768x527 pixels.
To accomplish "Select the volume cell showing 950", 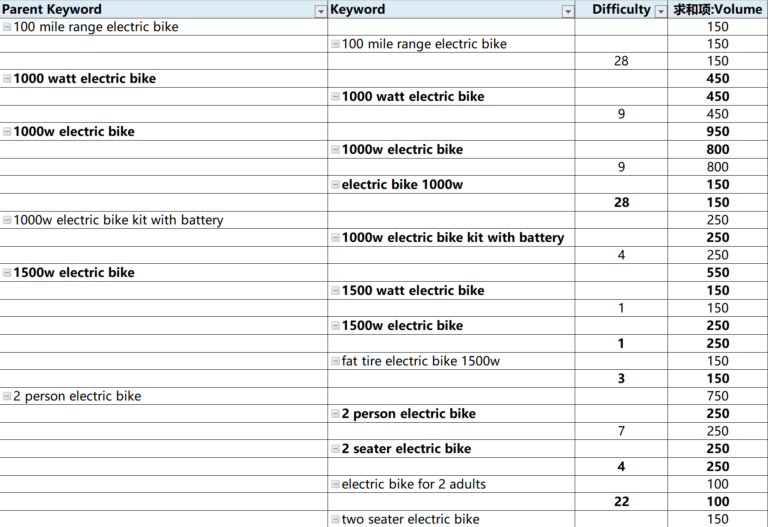I will pyautogui.click(x=717, y=132).
